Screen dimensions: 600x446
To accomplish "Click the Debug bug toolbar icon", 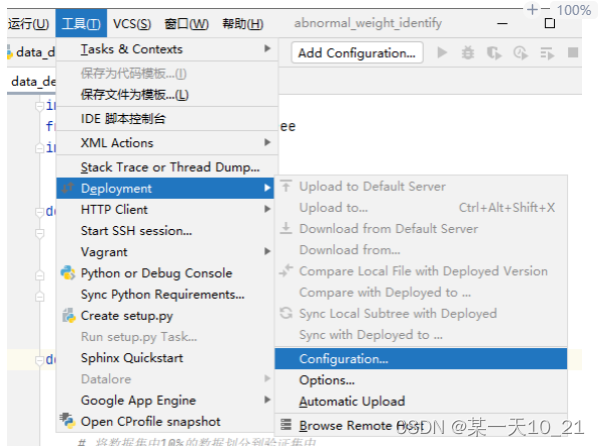I will pyautogui.click(x=468, y=53).
